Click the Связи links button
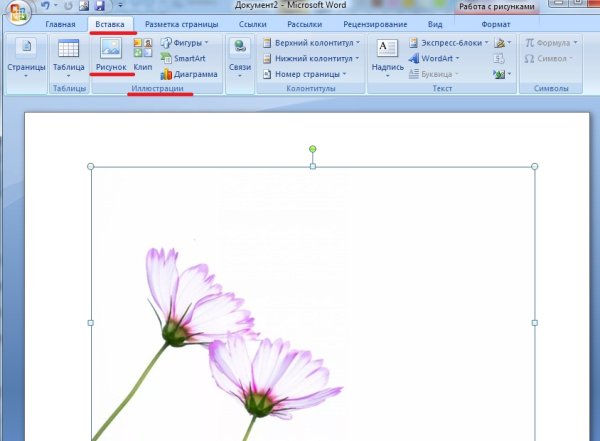This screenshot has height=441, width=600. [x=240, y=57]
